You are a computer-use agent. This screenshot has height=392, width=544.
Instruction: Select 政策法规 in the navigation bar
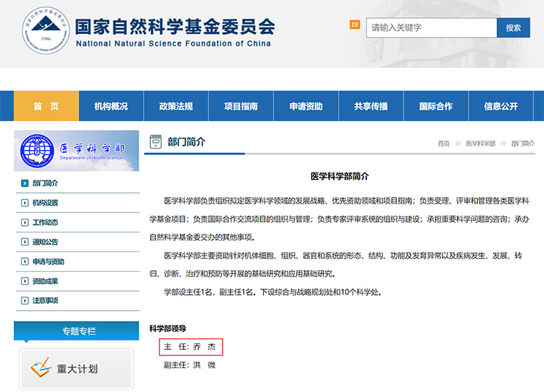pyautogui.click(x=176, y=107)
